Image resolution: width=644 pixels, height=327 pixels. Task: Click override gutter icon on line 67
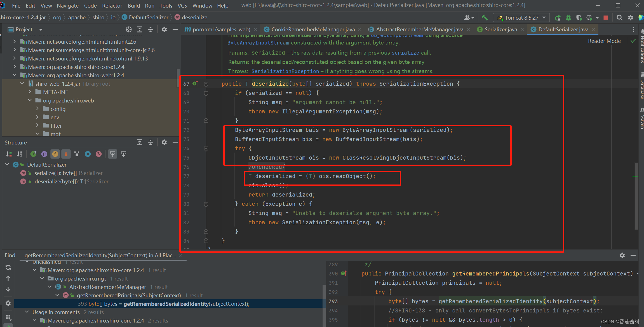[196, 83]
